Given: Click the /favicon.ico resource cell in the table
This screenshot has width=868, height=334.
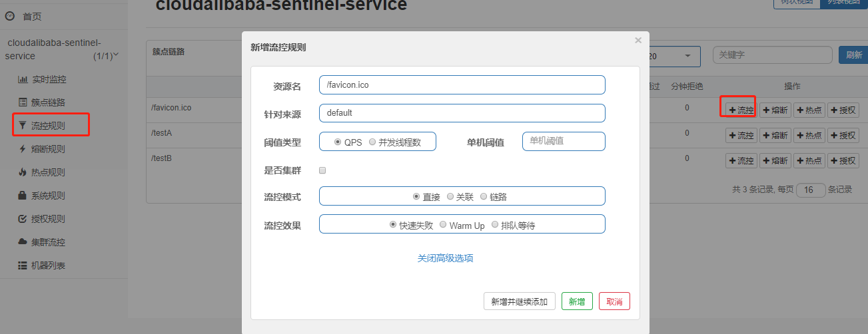Looking at the screenshot, I should coord(171,107).
